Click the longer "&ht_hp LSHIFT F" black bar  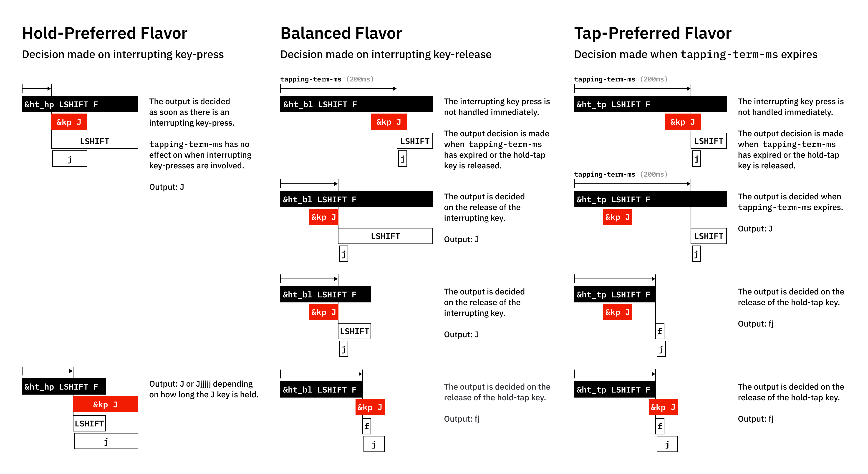80,104
